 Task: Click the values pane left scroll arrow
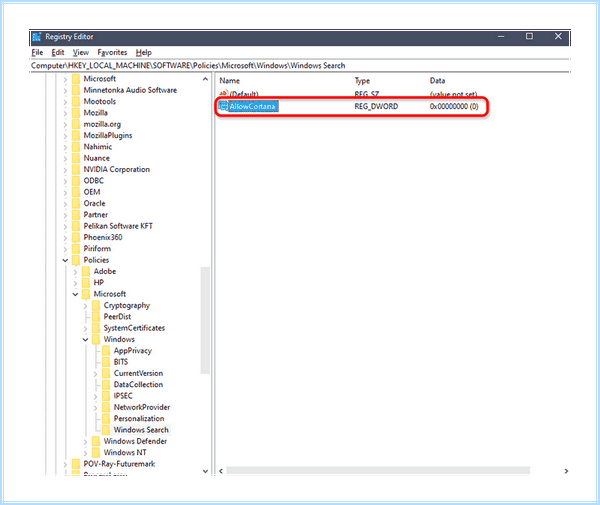pos(221,471)
